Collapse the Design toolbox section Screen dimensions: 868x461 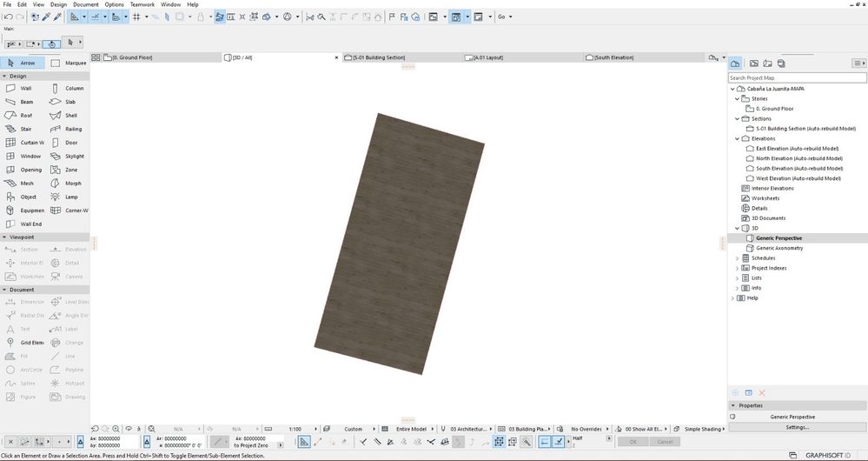click(4, 76)
